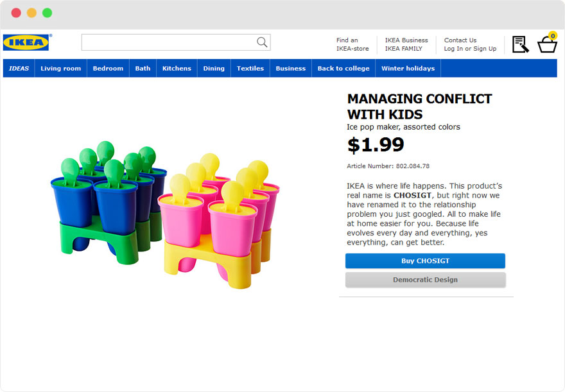Viewport: 565px width, 392px height.
Task: Focus the search input field
Action: 169,42
